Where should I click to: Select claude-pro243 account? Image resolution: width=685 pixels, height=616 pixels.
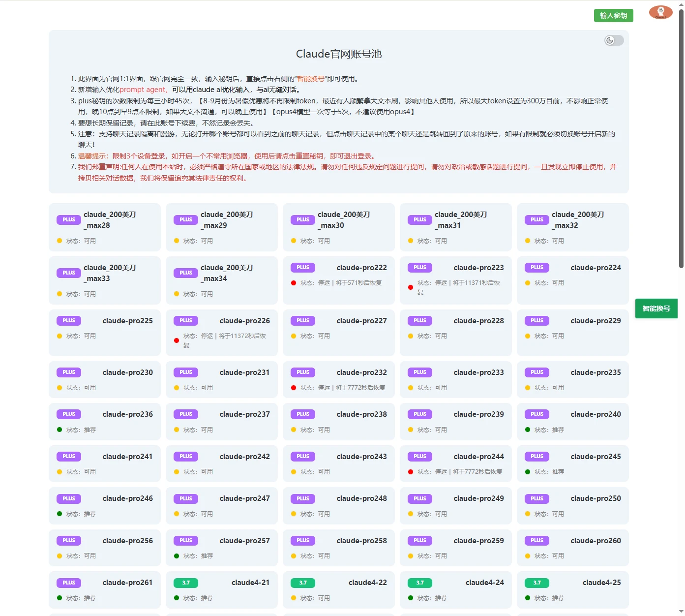pos(339,463)
